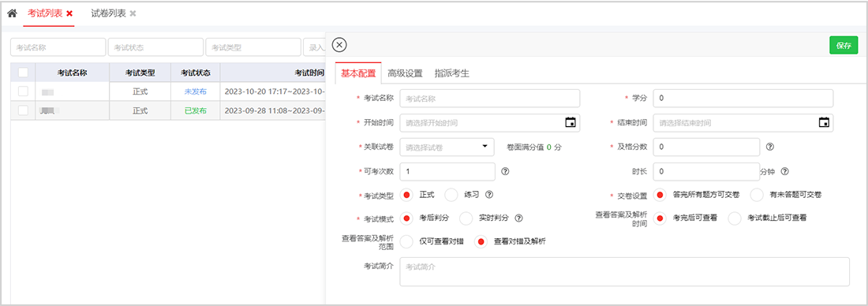Close the 考试列表 tab with red X
The height and width of the screenshot is (306, 868).
point(69,13)
